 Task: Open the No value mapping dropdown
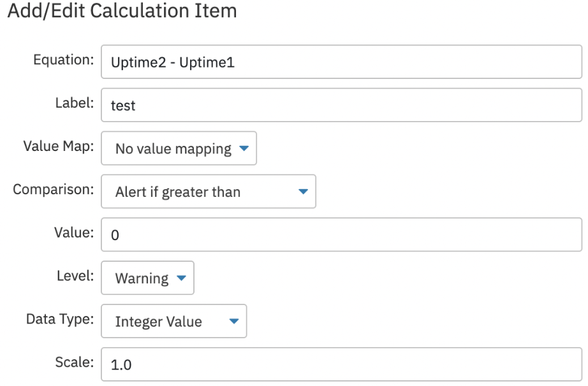pos(179,148)
